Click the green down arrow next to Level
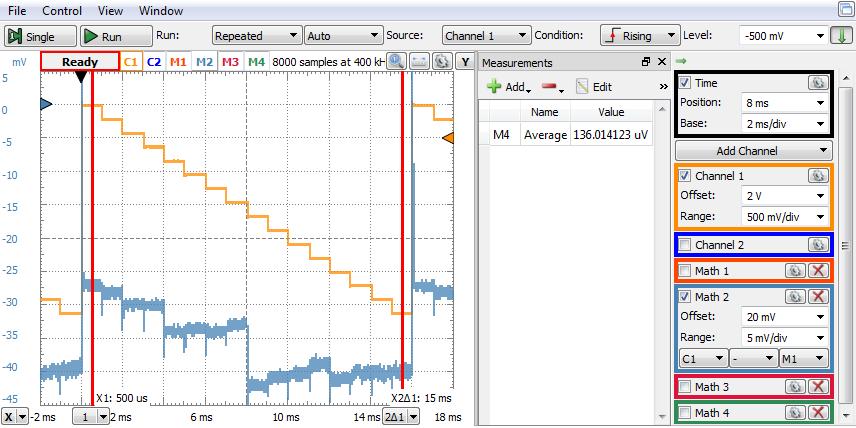The image size is (856, 428). click(839, 36)
